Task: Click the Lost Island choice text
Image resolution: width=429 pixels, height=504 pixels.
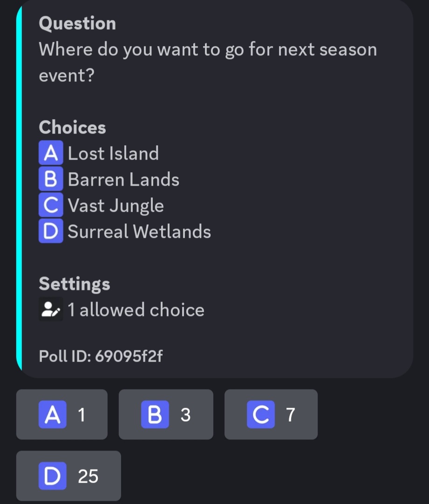Action: pyautogui.click(x=113, y=153)
